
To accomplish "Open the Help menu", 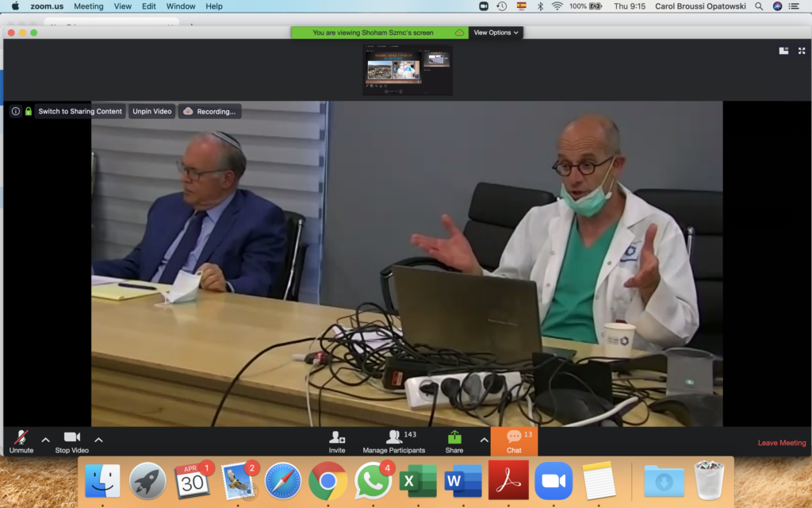I will [214, 6].
